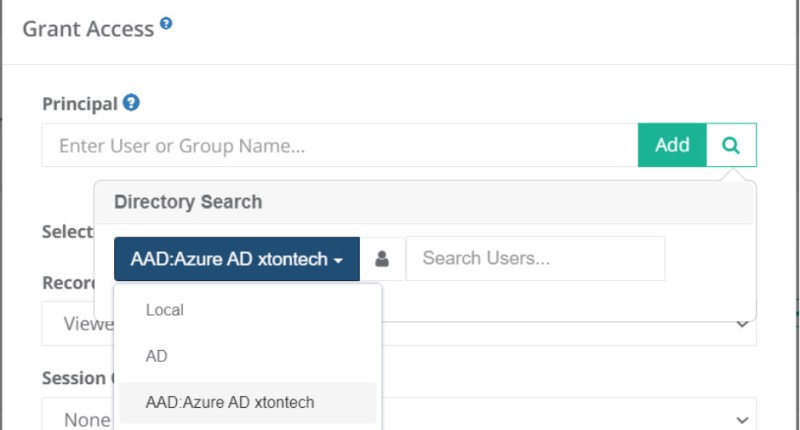This screenshot has width=800, height=430.
Task: Choose AAD:Azure AD xtontech menu option
Action: click(x=248, y=402)
